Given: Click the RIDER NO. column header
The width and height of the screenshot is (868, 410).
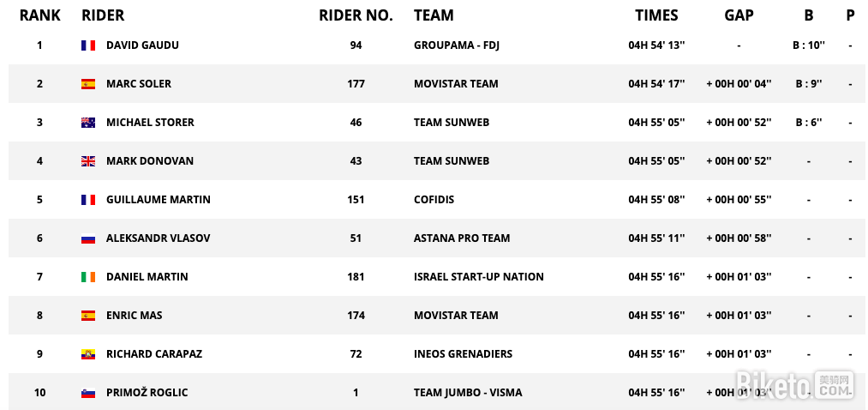Looking at the screenshot, I should (356, 15).
